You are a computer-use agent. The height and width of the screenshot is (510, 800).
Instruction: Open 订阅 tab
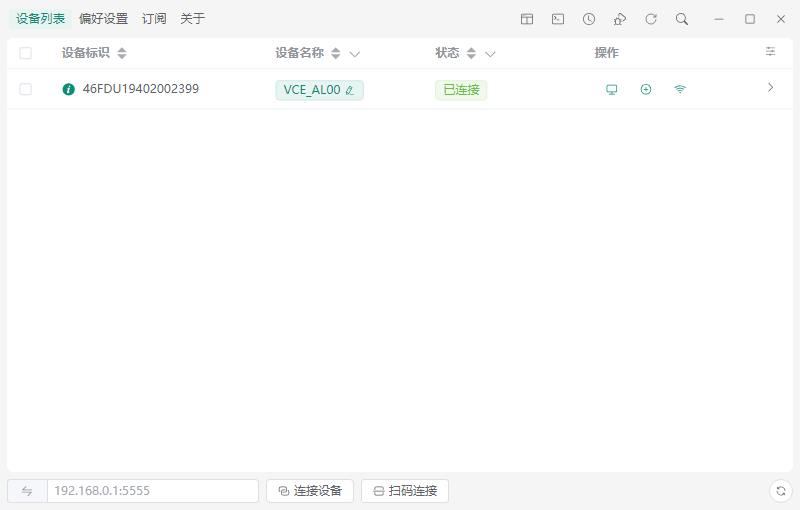[x=154, y=19]
